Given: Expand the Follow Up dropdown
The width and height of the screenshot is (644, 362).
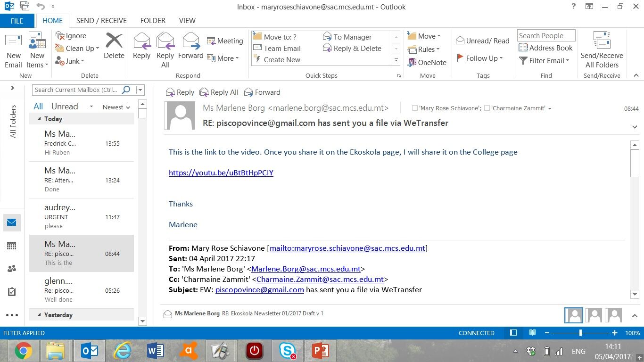Looking at the screenshot, I should pos(479,58).
